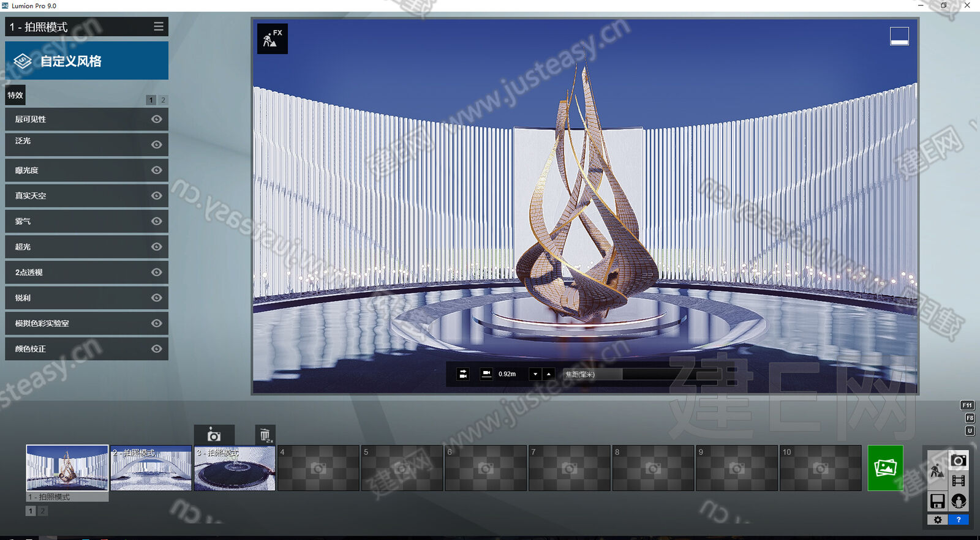Image resolution: width=980 pixels, height=540 pixels.
Task: Toggle visibility of 真实天空 effect
Action: click(x=157, y=196)
